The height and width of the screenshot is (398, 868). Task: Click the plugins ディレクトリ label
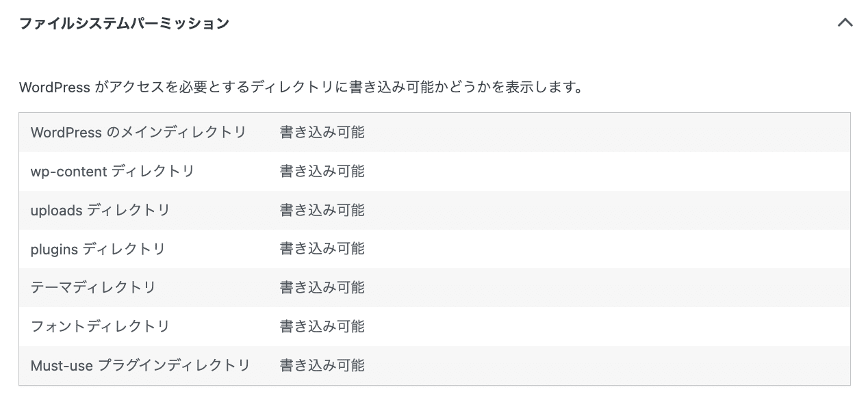(x=97, y=249)
